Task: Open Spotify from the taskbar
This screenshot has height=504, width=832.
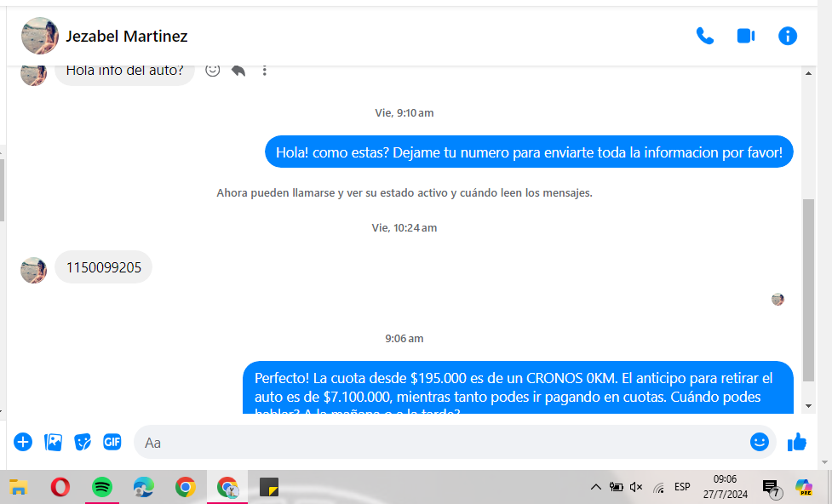Action: pyautogui.click(x=102, y=487)
